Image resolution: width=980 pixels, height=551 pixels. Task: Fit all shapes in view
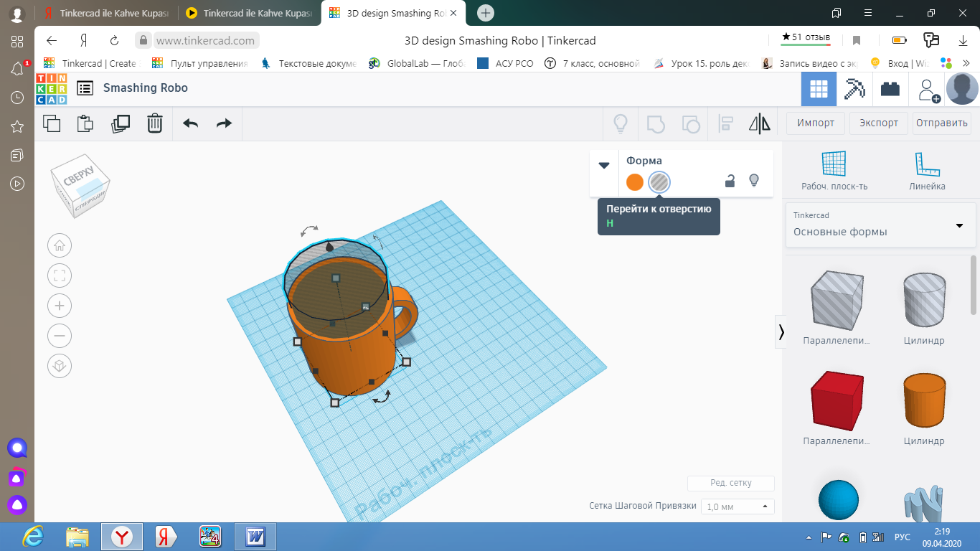point(60,275)
